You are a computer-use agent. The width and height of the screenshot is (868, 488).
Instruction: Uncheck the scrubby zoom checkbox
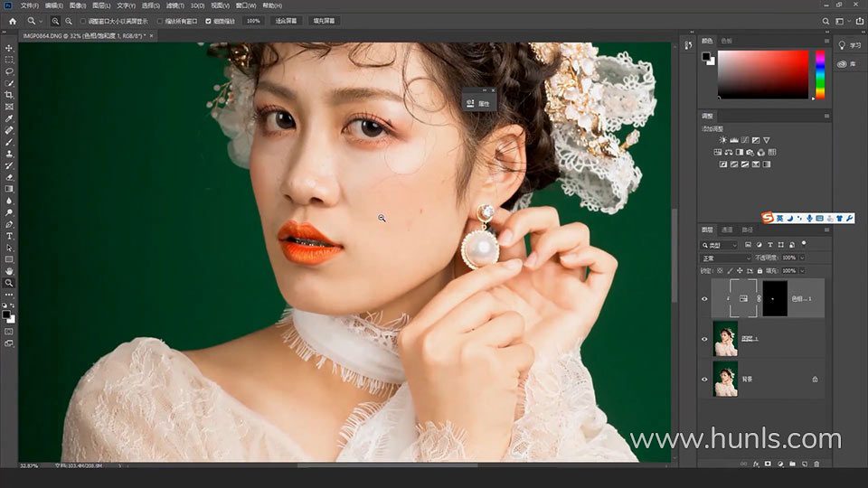[x=208, y=21]
